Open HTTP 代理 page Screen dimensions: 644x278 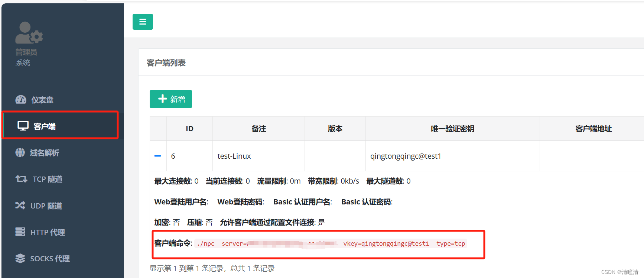pos(63,232)
